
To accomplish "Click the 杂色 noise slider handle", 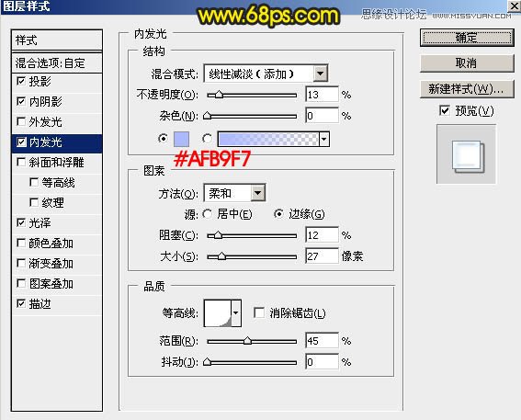I will [x=208, y=116].
